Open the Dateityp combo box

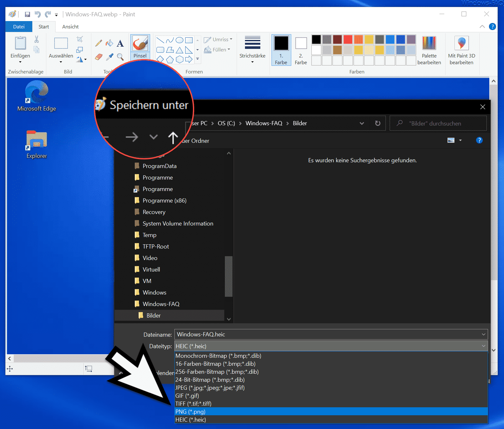point(331,346)
